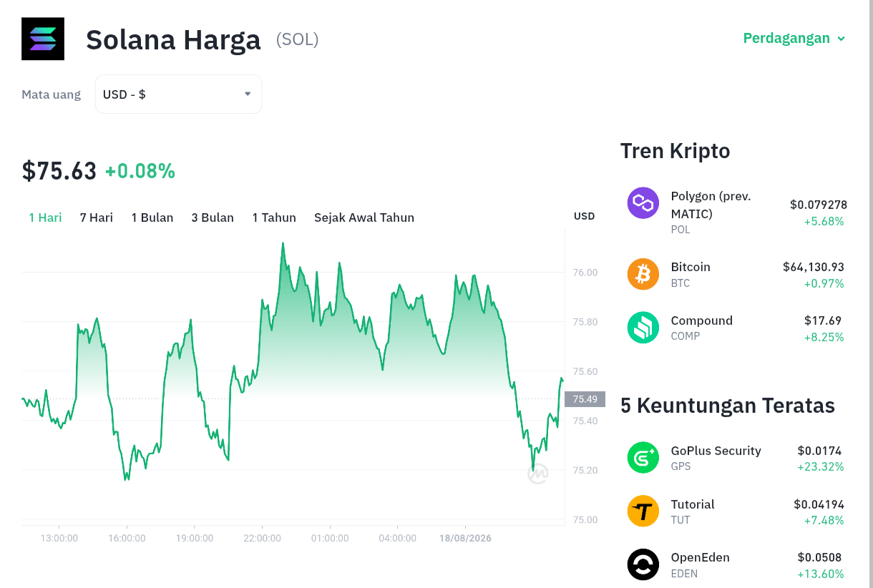Click the OpenEden EDEN black icon
Viewport: 873px width, 588px height.
tap(643, 564)
